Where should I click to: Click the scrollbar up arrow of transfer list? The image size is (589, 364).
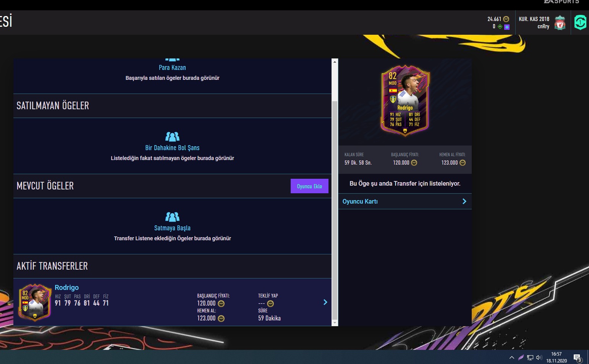pos(335,61)
